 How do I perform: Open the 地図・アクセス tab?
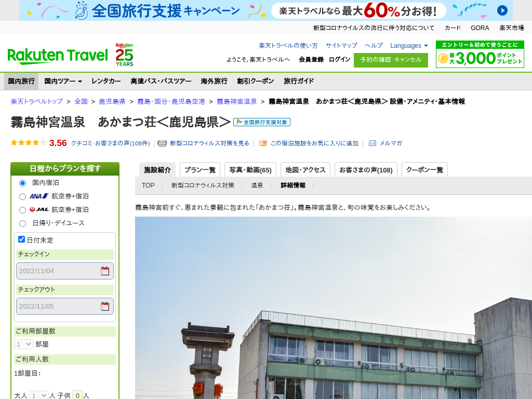pos(305,170)
